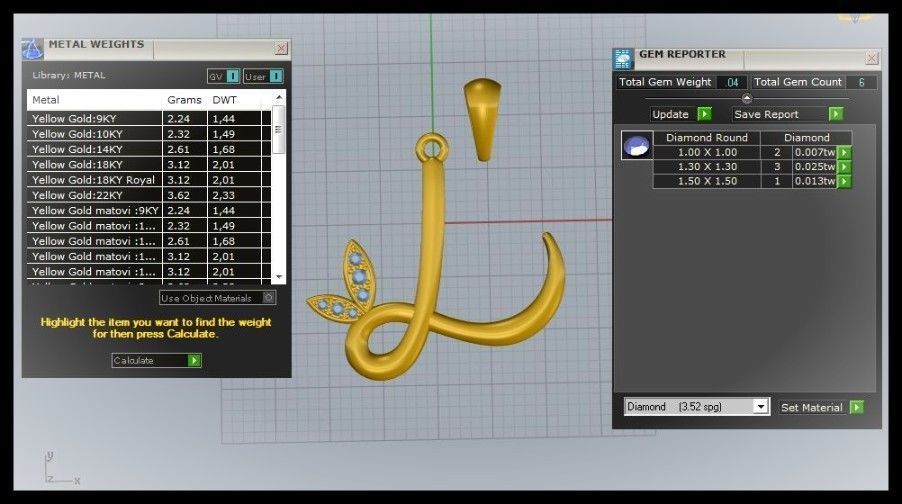
Task: Click the Set Material button
Action: click(x=821, y=407)
